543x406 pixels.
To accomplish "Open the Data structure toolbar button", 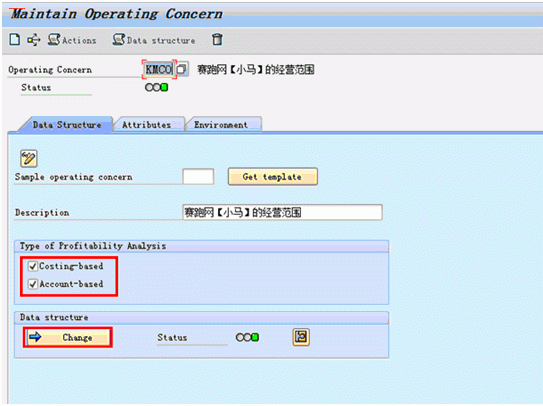I will [154, 40].
